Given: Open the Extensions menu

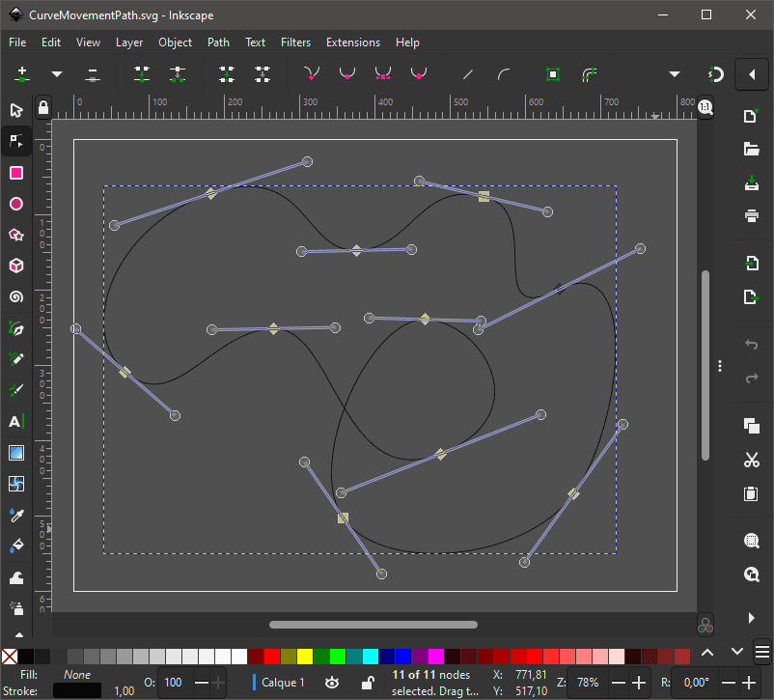Looking at the screenshot, I should coord(352,42).
